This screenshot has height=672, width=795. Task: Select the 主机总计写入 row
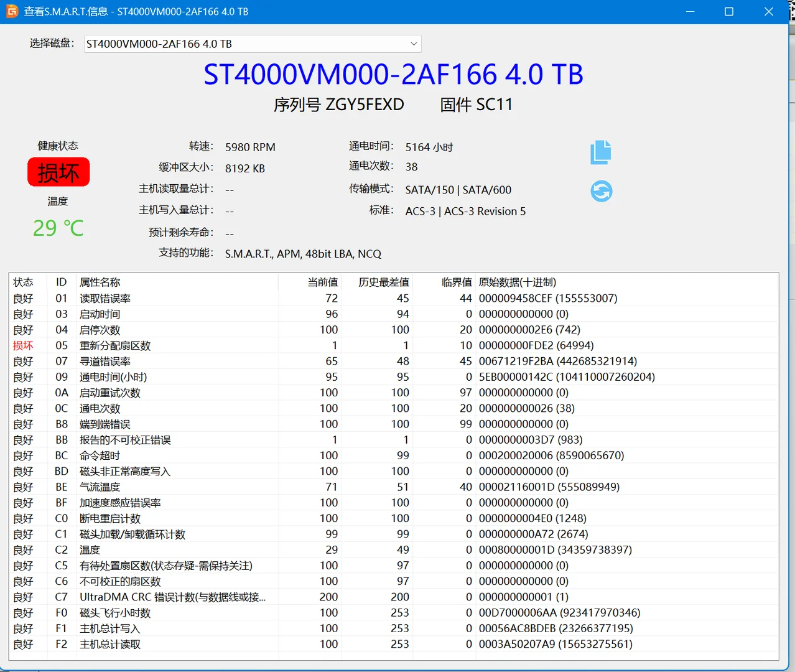(x=394, y=628)
